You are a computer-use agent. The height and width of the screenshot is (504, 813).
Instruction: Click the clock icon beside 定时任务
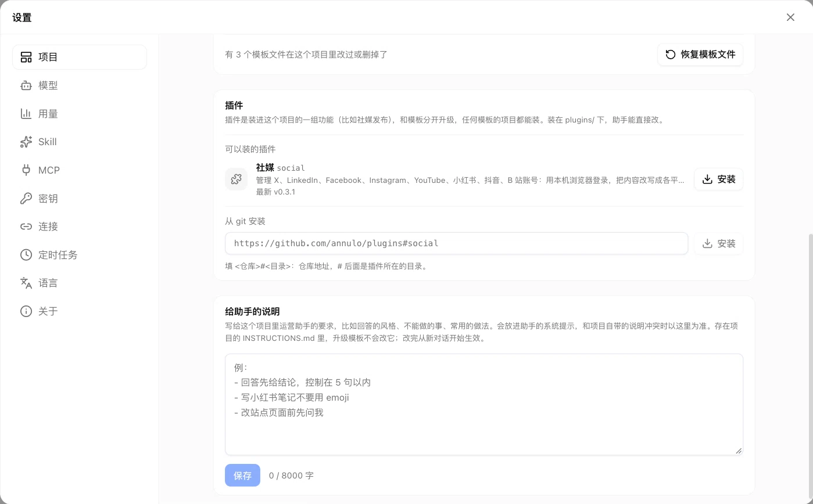pyautogui.click(x=26, y=255)
